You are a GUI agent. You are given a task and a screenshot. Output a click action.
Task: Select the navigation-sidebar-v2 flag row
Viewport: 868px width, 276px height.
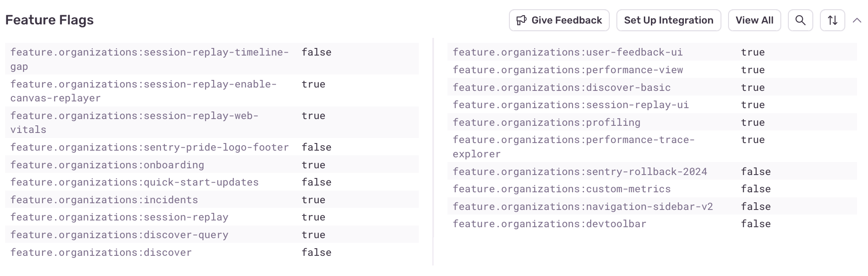583,207
